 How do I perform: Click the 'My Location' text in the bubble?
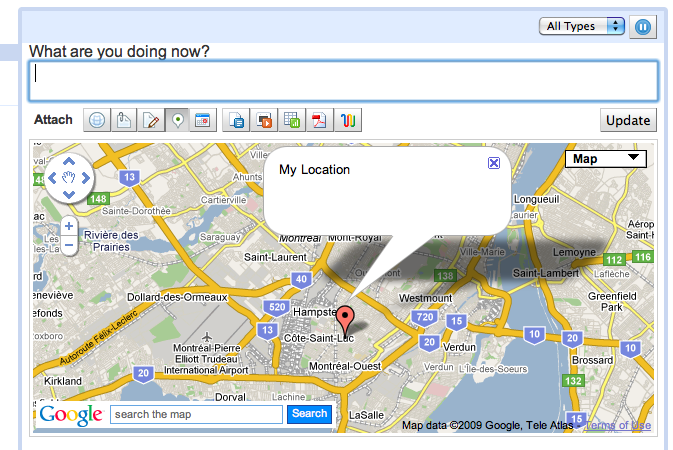314,170
